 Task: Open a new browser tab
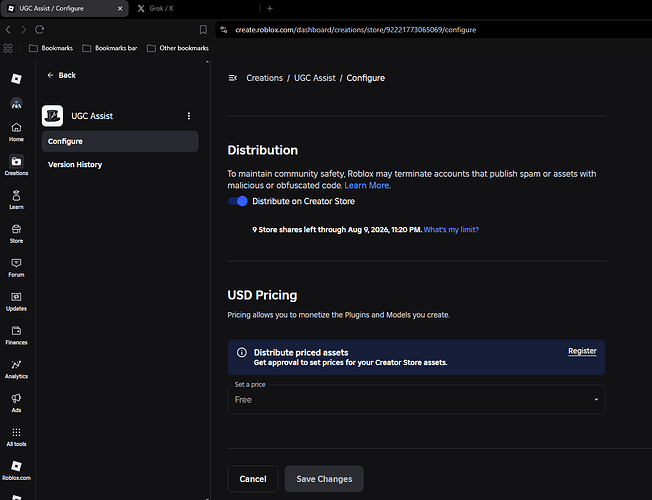(x=269, y=8)
